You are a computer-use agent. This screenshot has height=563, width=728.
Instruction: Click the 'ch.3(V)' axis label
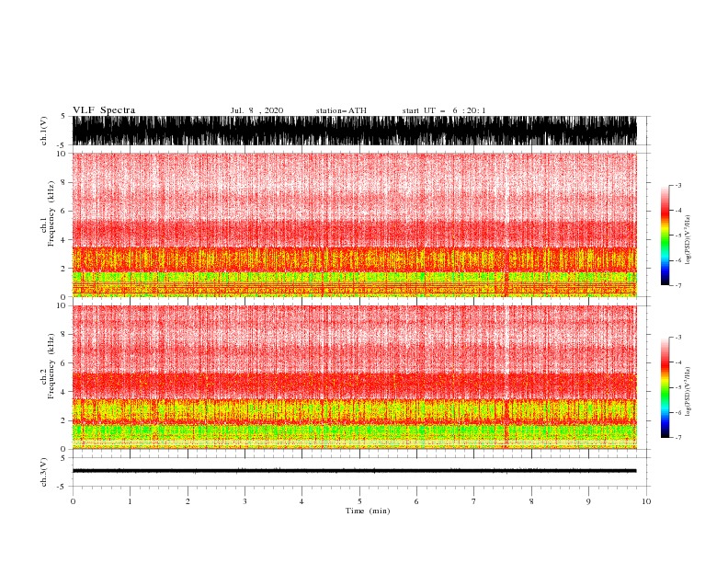44,472
